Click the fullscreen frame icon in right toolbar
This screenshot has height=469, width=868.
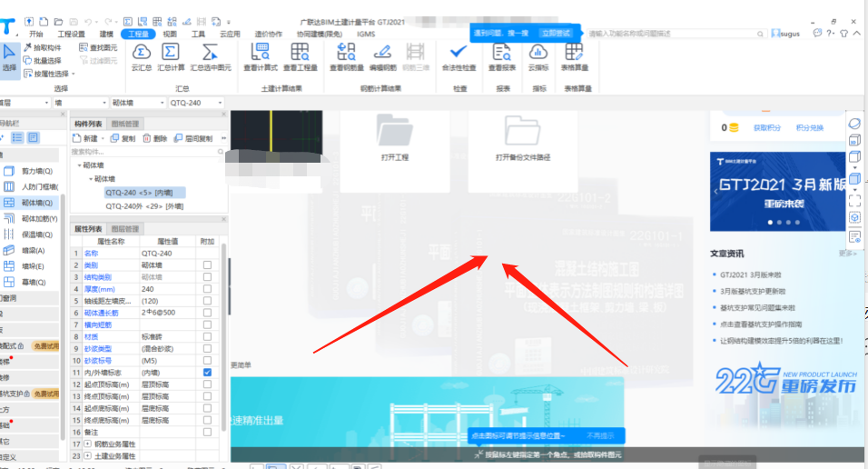(x=854, y=200)
